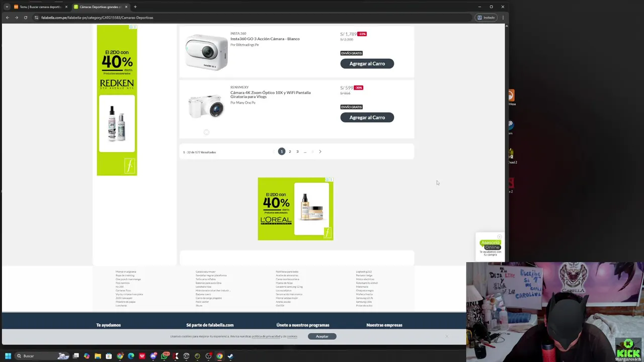Switch to the Temu camera search tab
The height and width of the screenshot is (362, 644).
[40, 7]
